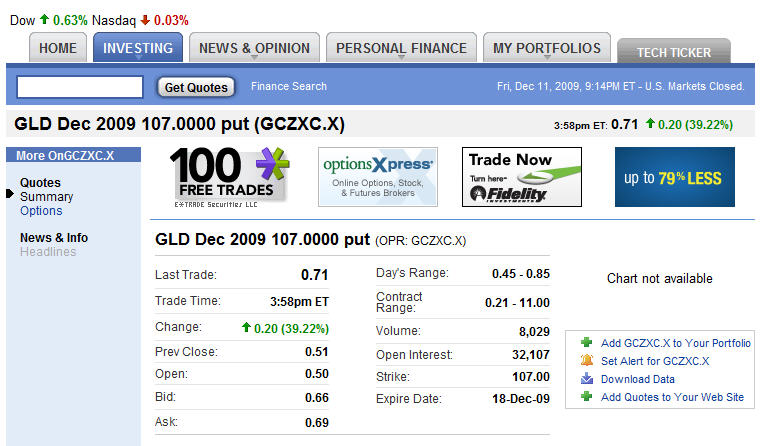Open the MY PORTFOLIOS tab
771x446 pixels.
click(547, 48)
